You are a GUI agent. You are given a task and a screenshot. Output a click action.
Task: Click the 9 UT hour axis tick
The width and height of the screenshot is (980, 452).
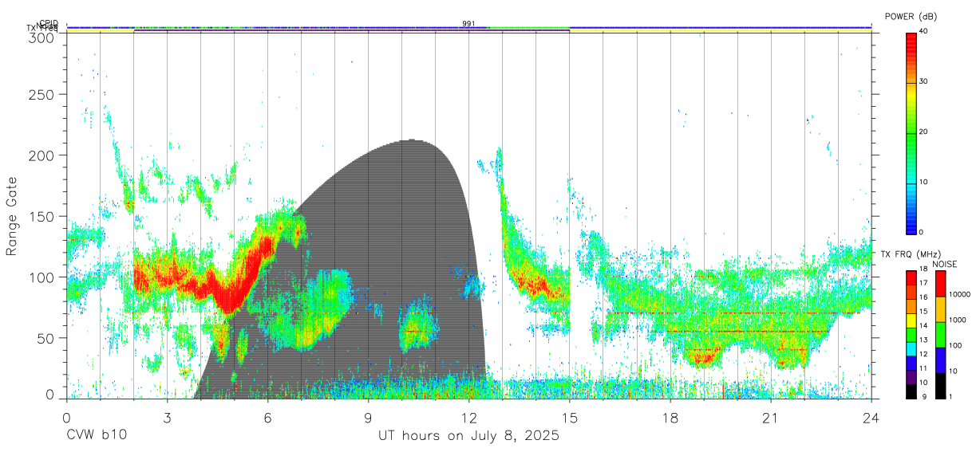[369, 416]
